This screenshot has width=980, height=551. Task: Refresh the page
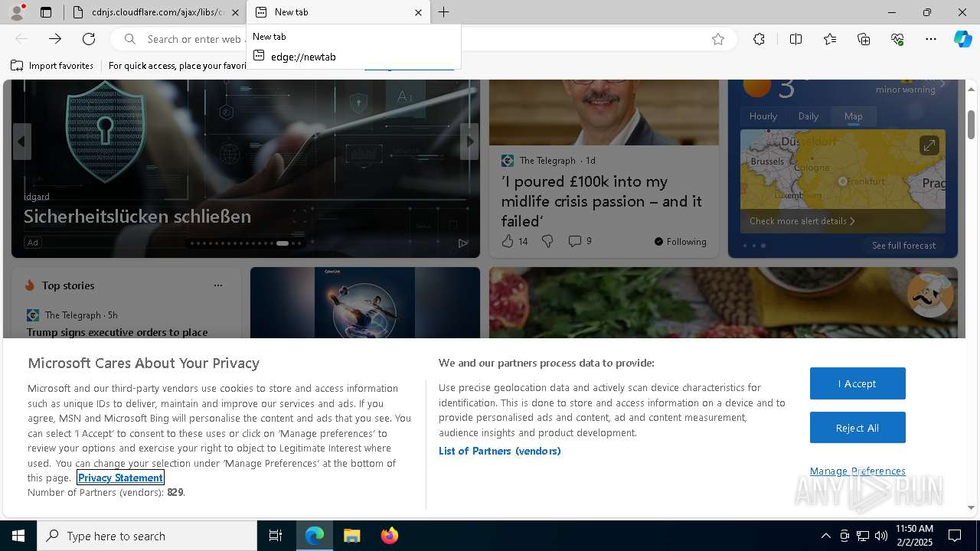(89, 39)
